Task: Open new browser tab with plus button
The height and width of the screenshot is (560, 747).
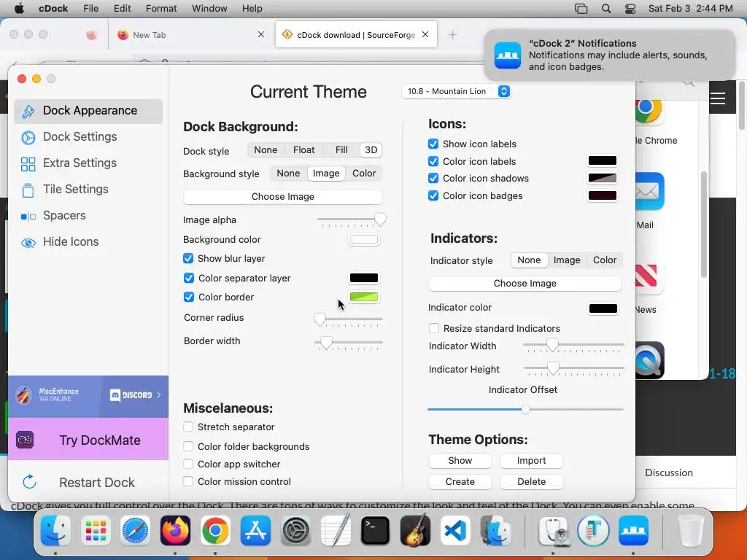Action: click(452, 35)
